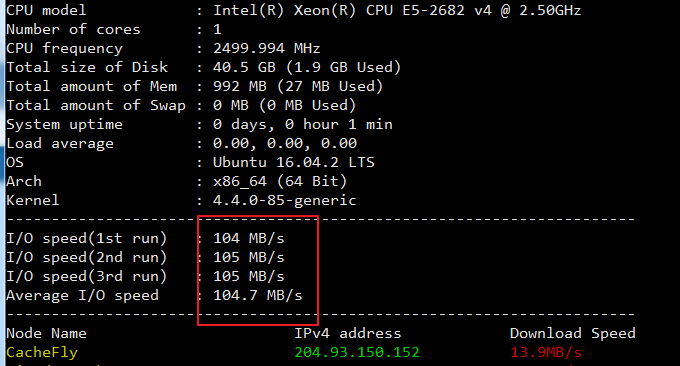680x366 pixels.
Task: Select the Load average values
Action: pos(284,144)
